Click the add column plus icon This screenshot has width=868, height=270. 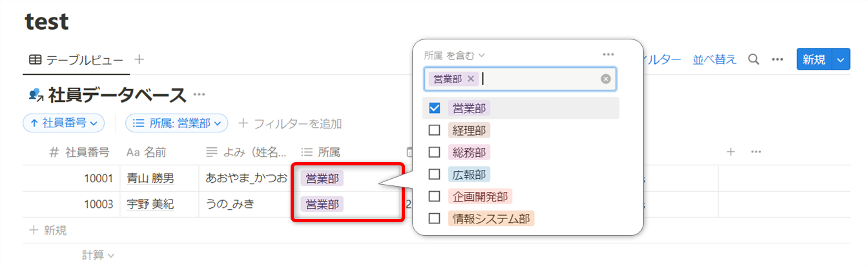[x=730, y=152]
